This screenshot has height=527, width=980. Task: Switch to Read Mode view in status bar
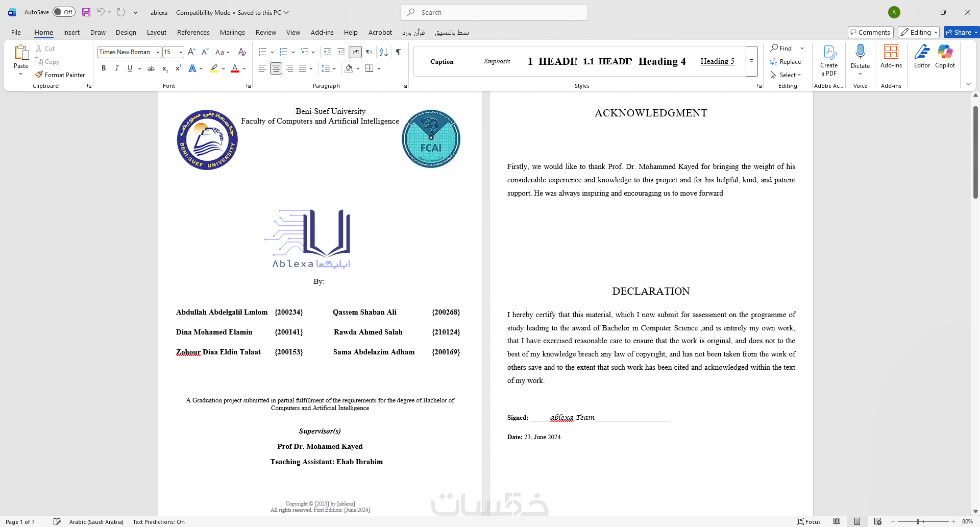click(x=837, y=521)
